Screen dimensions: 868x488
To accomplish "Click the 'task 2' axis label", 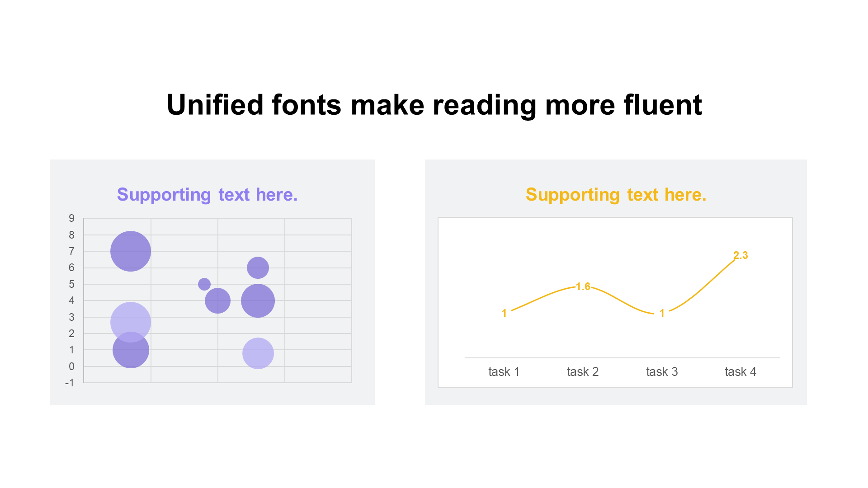I will [583, 372].
